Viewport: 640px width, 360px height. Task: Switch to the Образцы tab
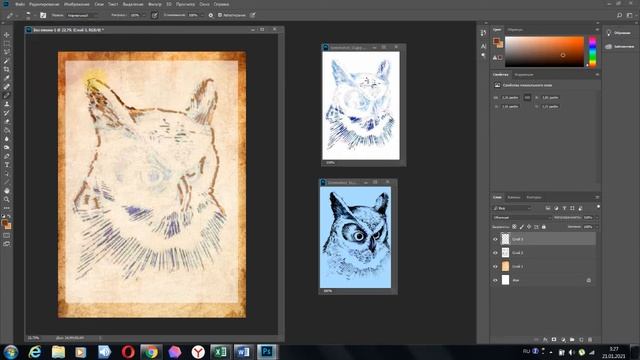coord(515,30)
